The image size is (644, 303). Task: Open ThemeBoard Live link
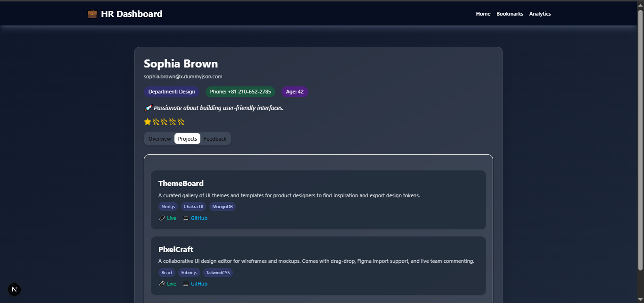tap(172, 218)
